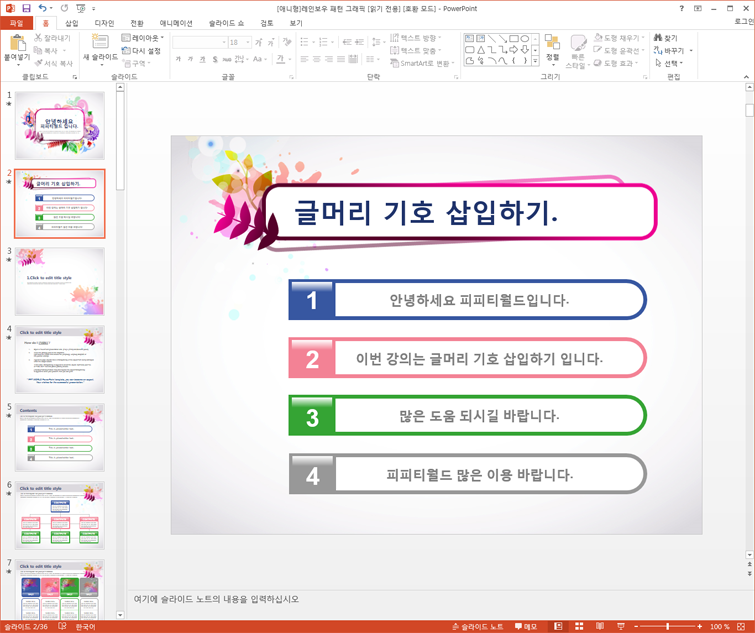
Task: Select slide 5 Contents thumbnail
Action: pos(60,438)
